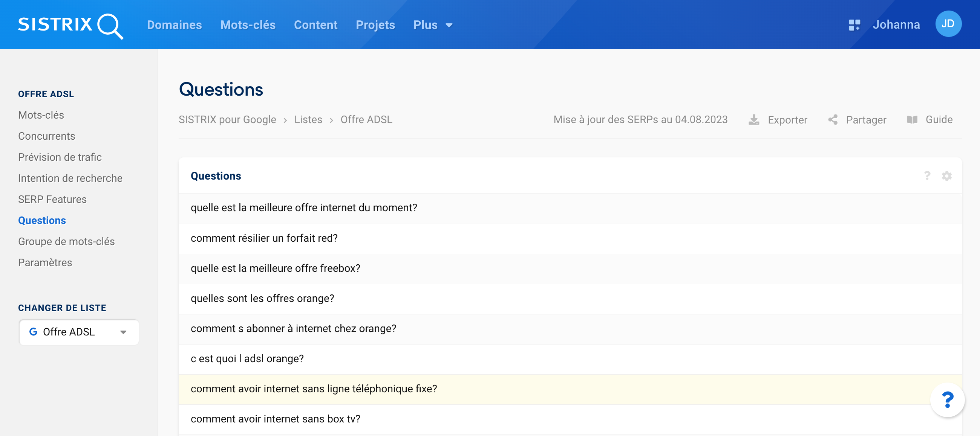The height and width of the screenshot is (436, 980).
Task: Select SERP Features in the sidebar
Action: coord(52,199)
